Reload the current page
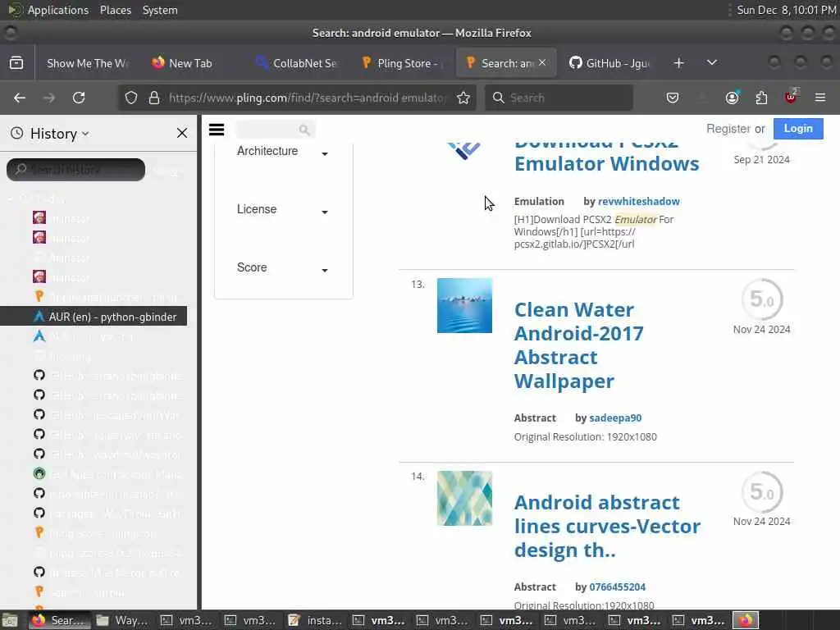The height and width of the screenshot is (630, 840). tap(79, 98)
